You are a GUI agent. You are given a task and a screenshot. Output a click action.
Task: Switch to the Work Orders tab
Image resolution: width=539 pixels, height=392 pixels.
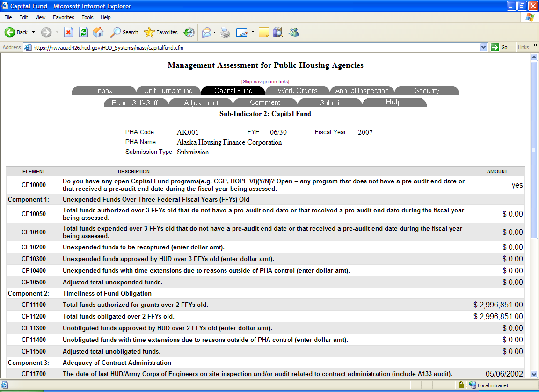pos(297,91)
